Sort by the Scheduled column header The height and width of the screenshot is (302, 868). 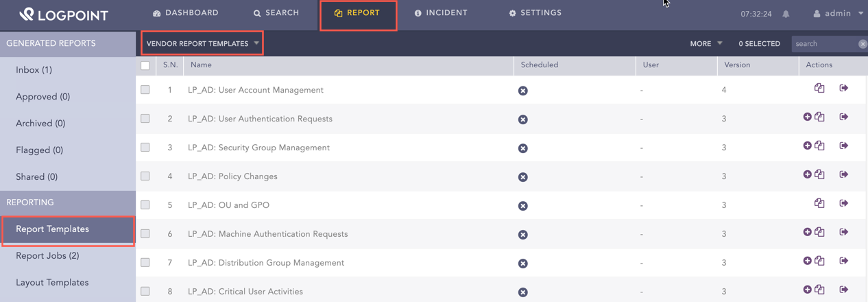[x=540, y=65]
